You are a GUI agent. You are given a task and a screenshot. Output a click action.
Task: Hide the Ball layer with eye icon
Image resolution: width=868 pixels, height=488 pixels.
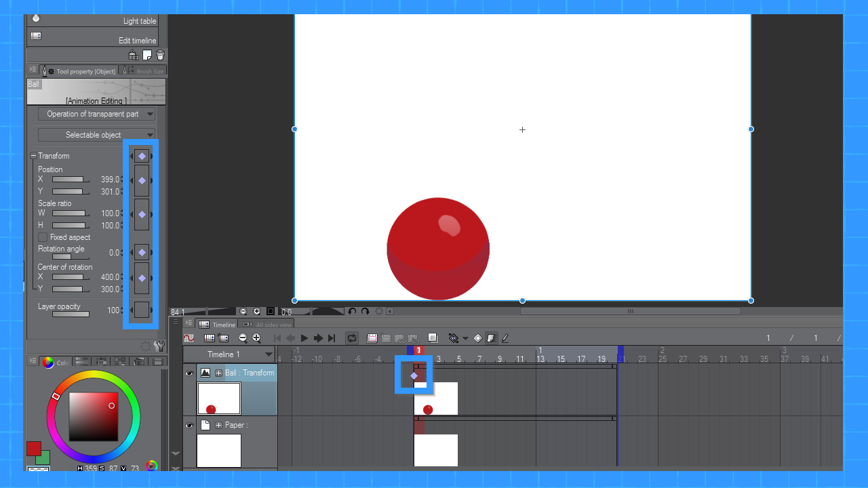click(190, 373)
